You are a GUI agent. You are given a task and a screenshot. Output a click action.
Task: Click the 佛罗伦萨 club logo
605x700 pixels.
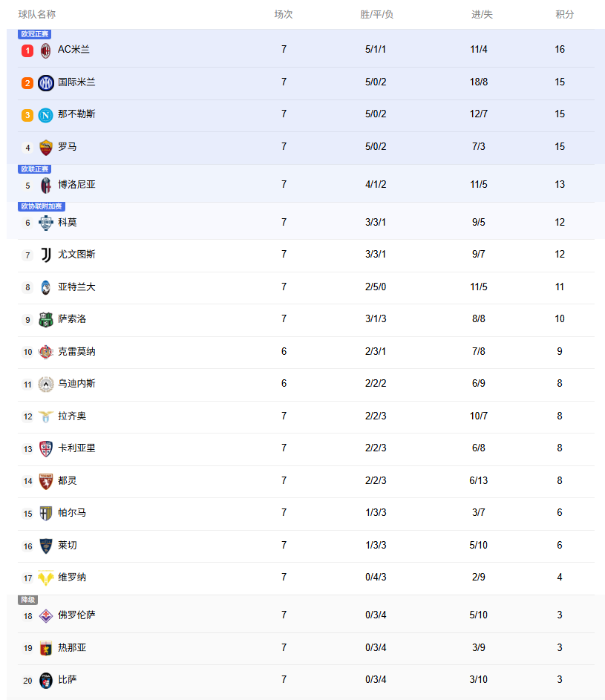point(46,615)
